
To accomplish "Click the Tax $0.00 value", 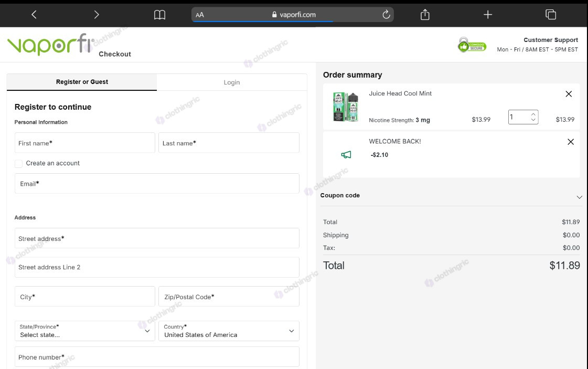I will coord(571,248).
